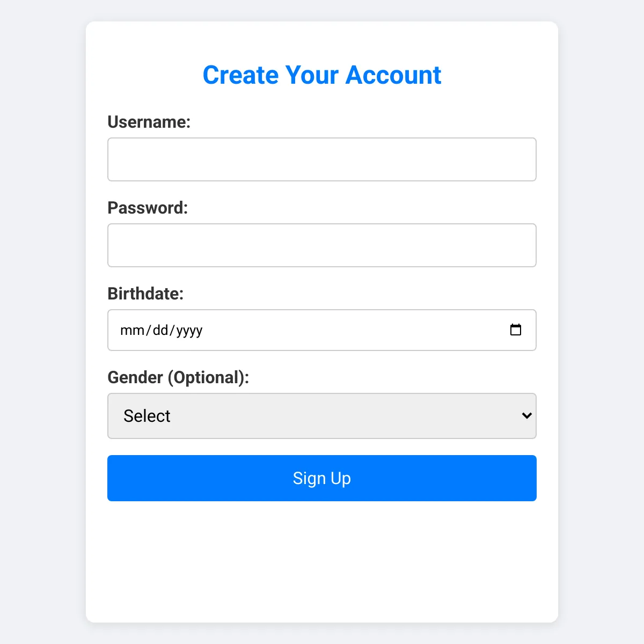Click the "Password:" label
The height and width of the screenshot is (644, 644).
tap(148, 208)
